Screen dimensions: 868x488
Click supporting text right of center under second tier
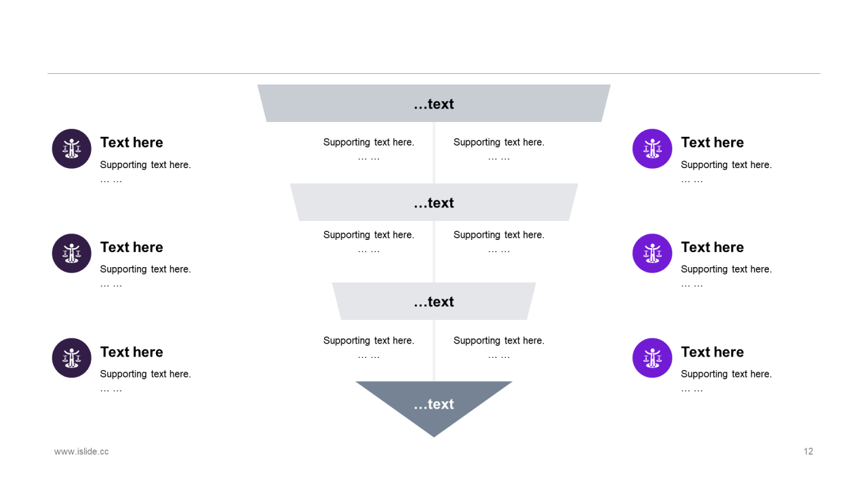click(x=498, y=235)
